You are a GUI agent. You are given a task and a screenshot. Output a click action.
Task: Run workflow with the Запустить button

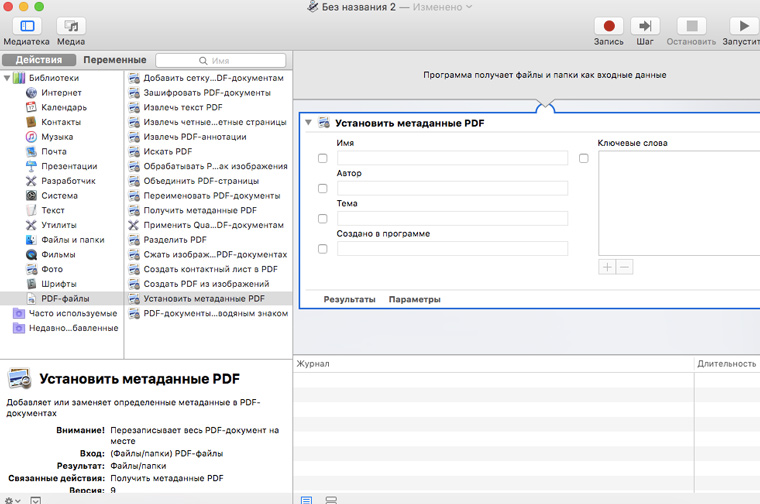point(744,26)
